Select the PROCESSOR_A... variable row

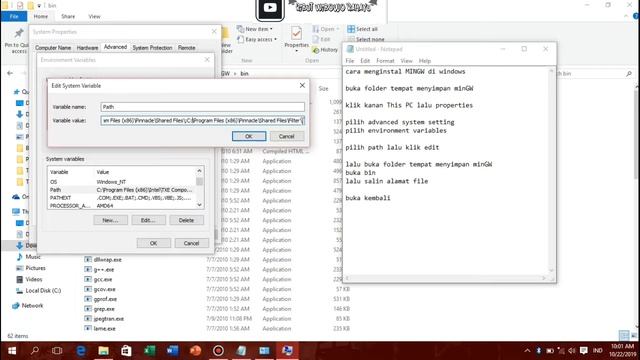click(122, 206)
